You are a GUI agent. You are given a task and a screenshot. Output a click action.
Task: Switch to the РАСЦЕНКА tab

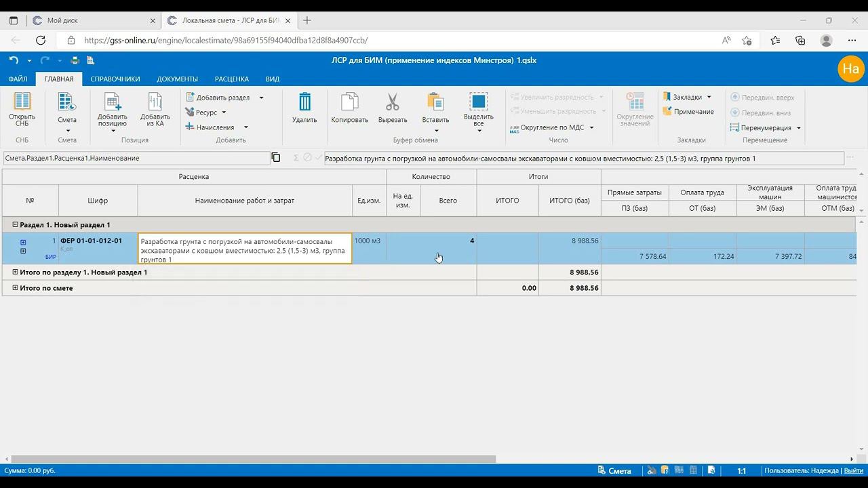pos(232,79)
